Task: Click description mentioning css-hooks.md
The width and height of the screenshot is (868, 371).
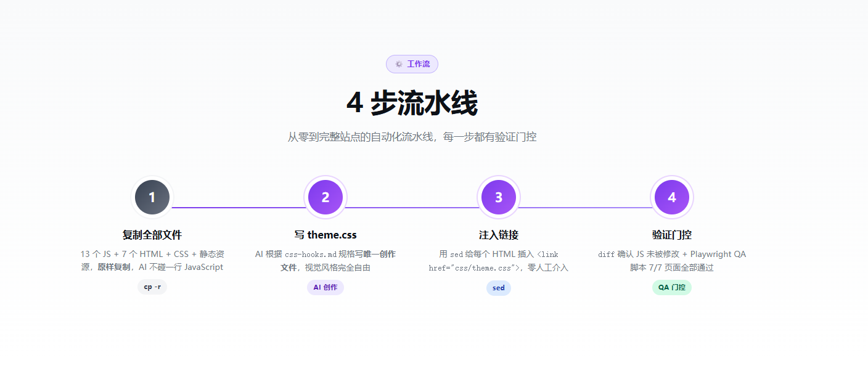Action: [x=325, y=261]
